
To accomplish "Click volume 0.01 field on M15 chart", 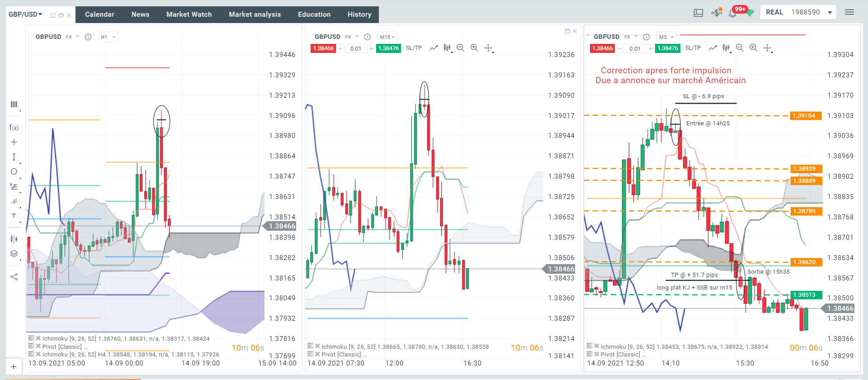I will click(356, 48).
